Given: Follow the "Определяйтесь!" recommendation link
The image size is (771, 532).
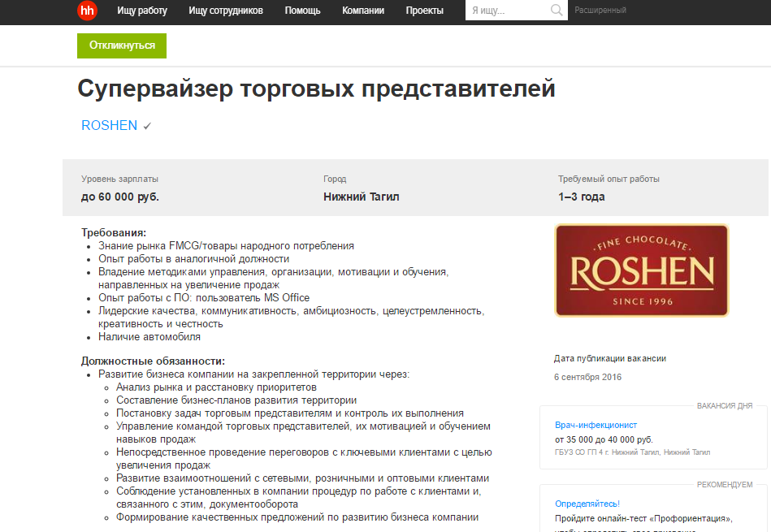Looking at the screenshot, I should (587, 504).
